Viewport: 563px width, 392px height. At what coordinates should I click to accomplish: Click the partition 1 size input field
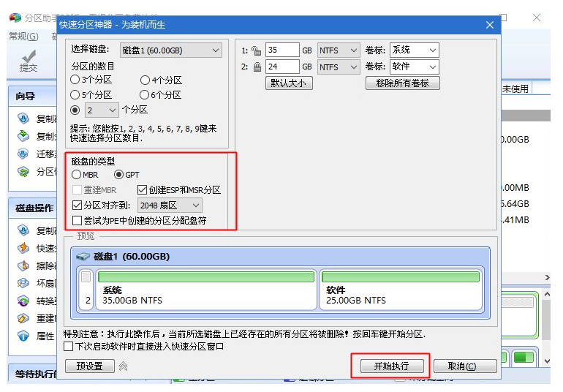(x=281, y=50)
